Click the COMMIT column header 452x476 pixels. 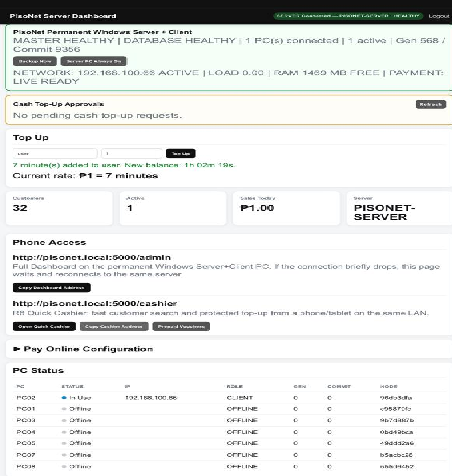tap(339, 386)
